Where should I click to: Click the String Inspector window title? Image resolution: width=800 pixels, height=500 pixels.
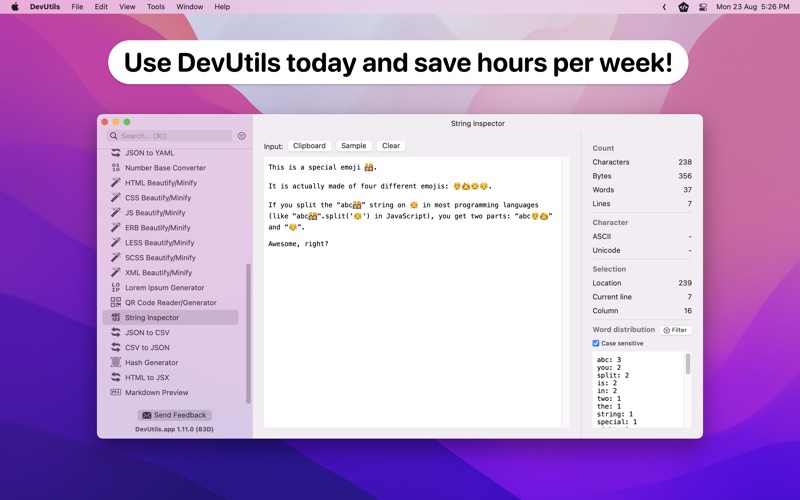click(478, 123)
